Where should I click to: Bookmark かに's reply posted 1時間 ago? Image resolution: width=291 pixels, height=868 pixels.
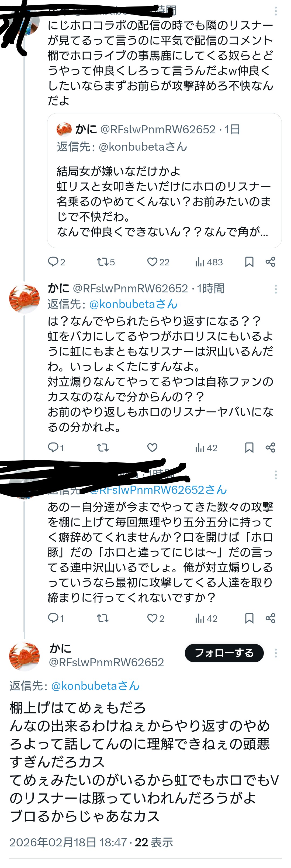click(x=249, y=447)
